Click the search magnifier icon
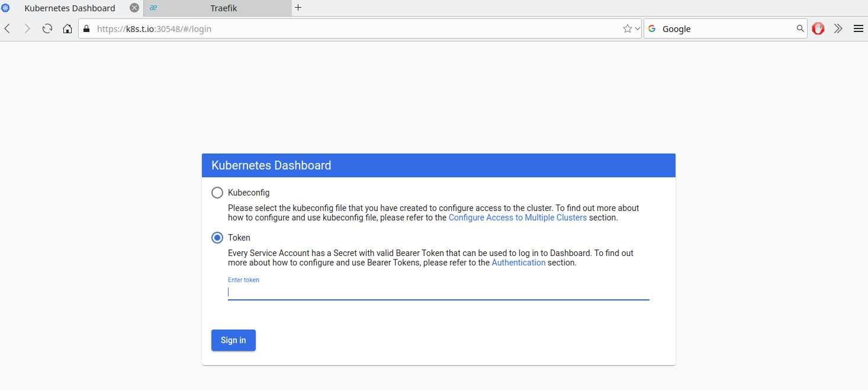Viewport: 868px width, 390px height. click(x=800, y=28)
